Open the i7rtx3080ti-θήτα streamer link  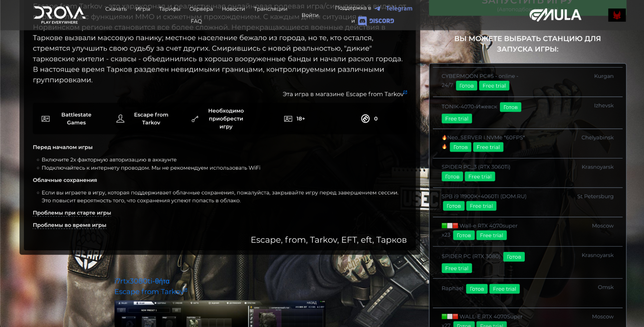142,281
